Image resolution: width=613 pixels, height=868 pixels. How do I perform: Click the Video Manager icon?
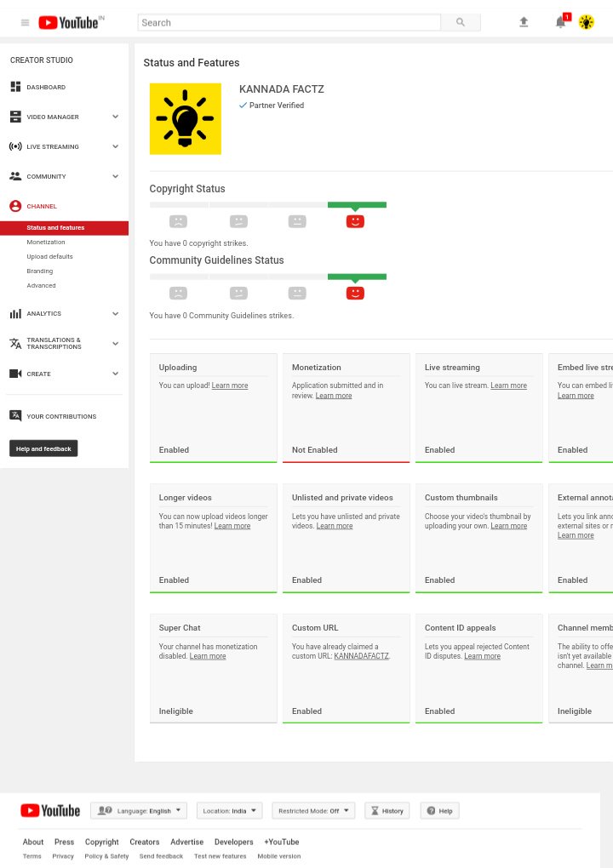[15, 117]
